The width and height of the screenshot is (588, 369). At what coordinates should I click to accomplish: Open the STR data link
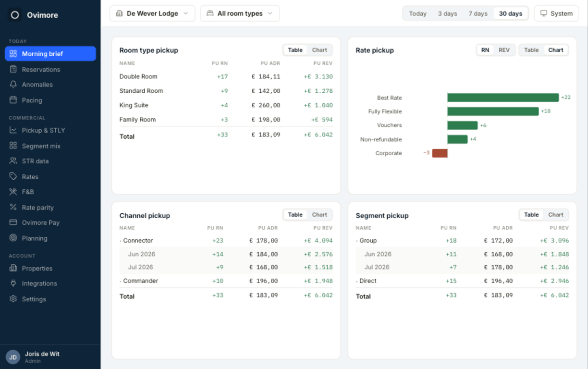50,161
